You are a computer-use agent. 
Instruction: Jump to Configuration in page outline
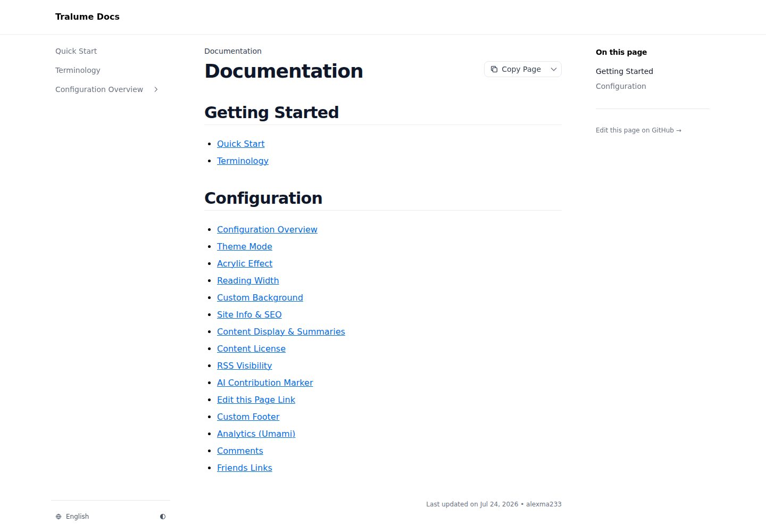click(x=621, y=86)
